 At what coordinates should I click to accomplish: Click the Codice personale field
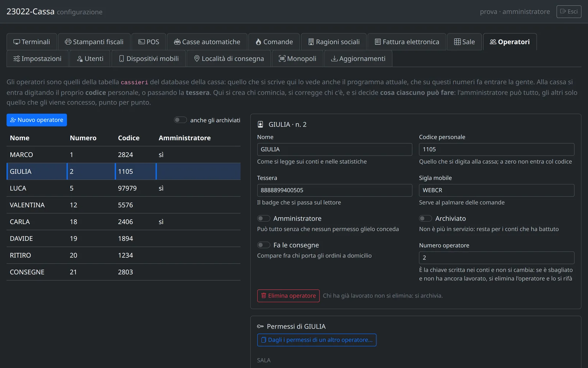tap(496, 149)
